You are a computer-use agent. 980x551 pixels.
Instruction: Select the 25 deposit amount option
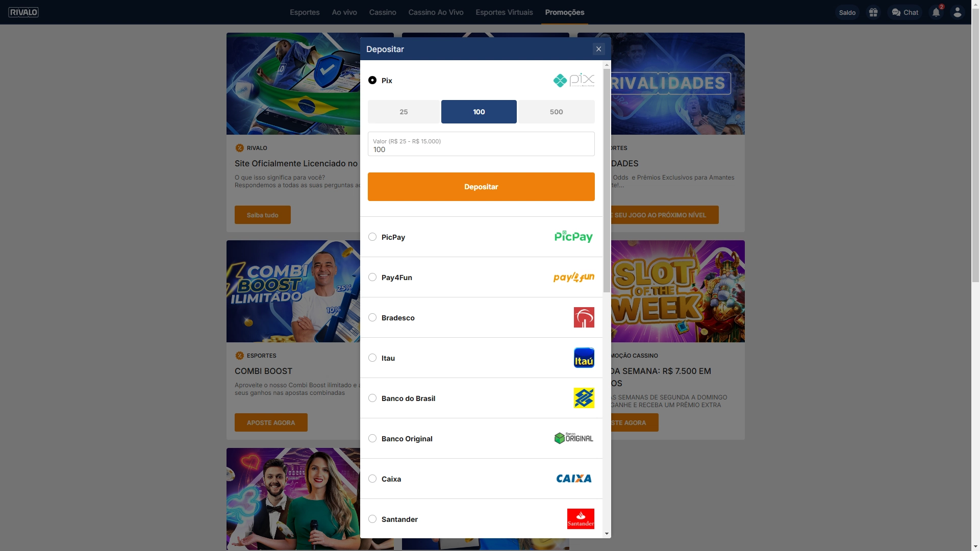404,112
